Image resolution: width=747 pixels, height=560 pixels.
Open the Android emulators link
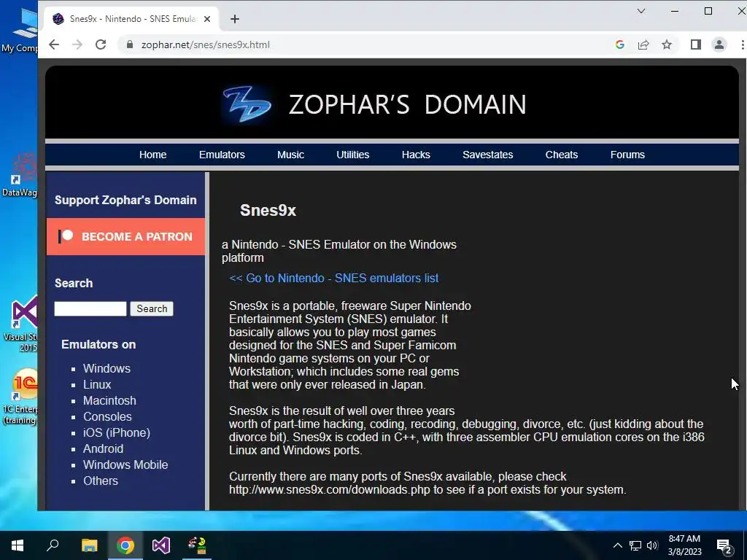[104, 448]
